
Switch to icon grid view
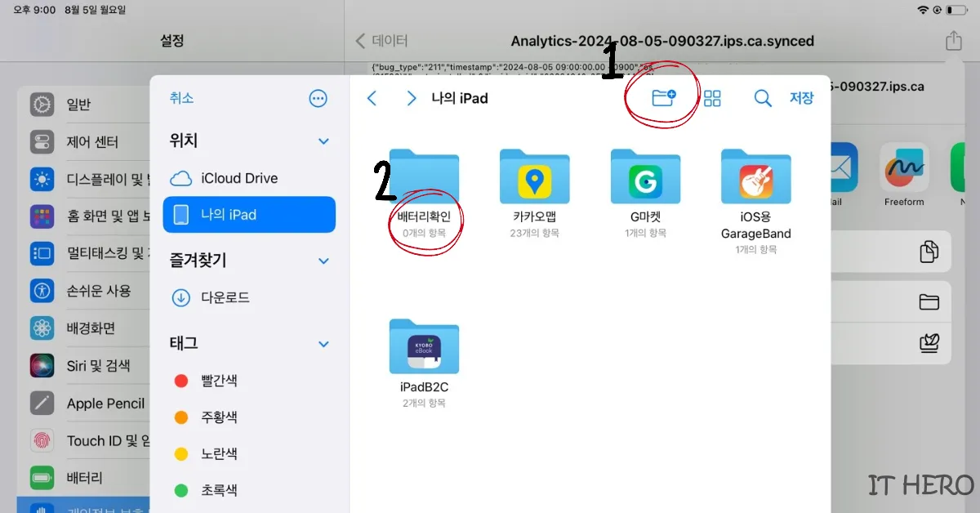713,98
